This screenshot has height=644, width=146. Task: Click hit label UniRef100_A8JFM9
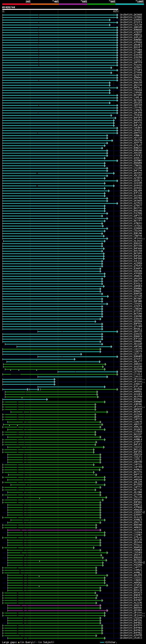click(x=131, y=397)
